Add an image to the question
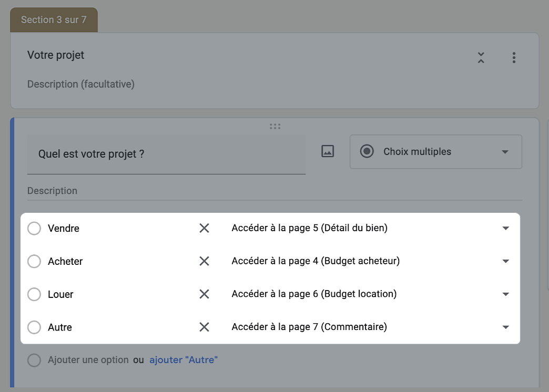The height and width of the screenshot is (392, 549). point(328,151)
